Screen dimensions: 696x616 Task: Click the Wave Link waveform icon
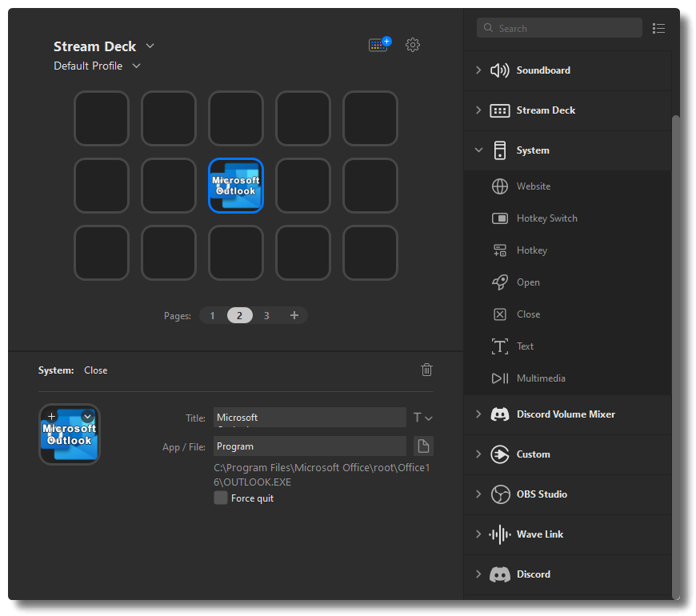pyautogui.click(x=500, y=534)
